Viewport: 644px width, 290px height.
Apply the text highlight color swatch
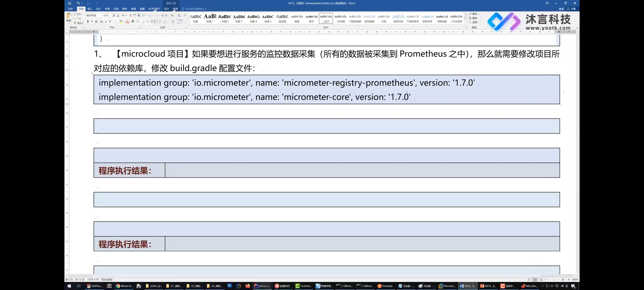point(121,21)
